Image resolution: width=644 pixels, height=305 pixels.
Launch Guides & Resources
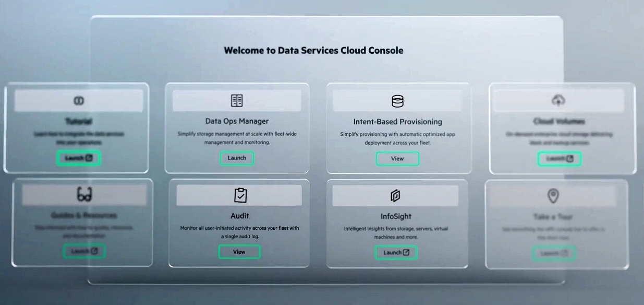[84, 251]
